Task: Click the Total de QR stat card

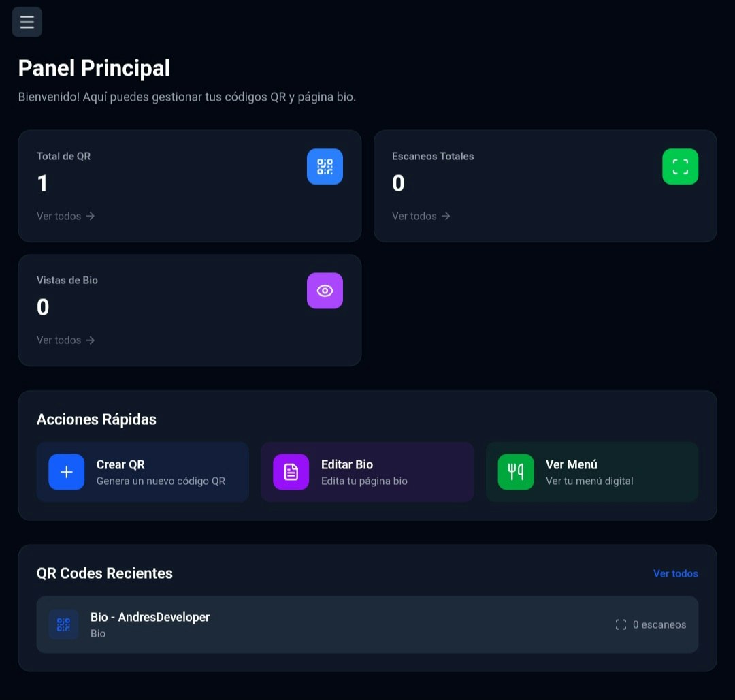Action: pos(190,185)
